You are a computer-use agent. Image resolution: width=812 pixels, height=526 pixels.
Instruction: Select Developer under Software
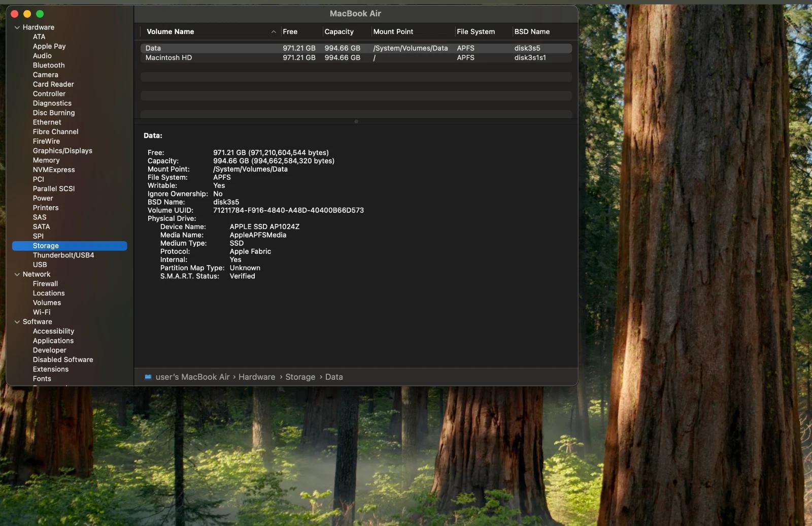click(x=50, y=350)
